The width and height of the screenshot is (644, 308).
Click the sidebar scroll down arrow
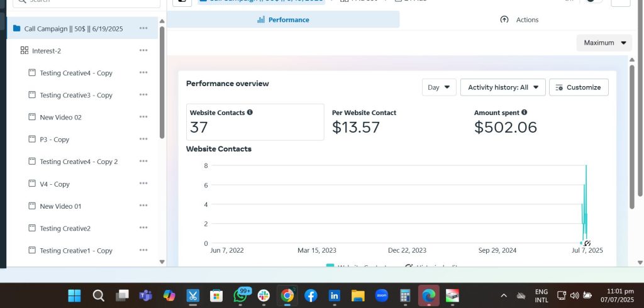(162, 261)
